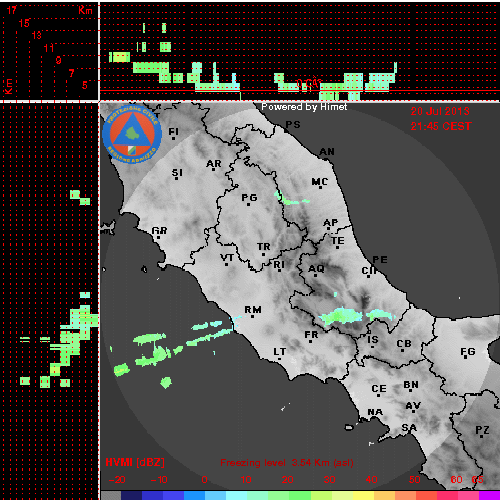This screenshot has width=500, height=500.
Task: Click the 17 km altitude axis label
Action: pyautogui.click(x=11, y=10)
